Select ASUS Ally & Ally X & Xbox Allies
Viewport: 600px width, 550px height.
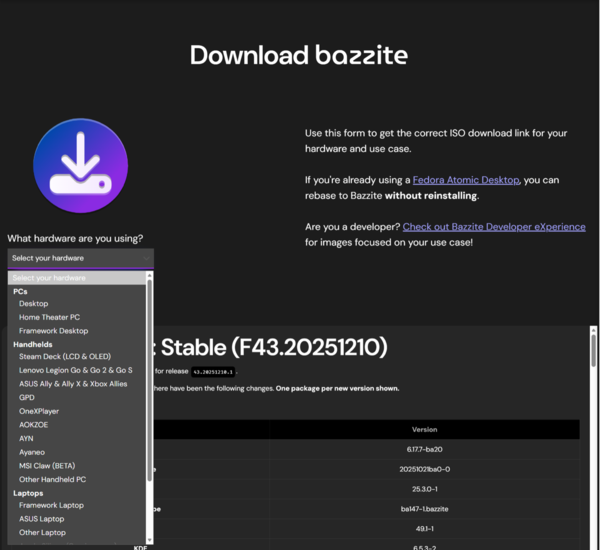pos(77,384)
